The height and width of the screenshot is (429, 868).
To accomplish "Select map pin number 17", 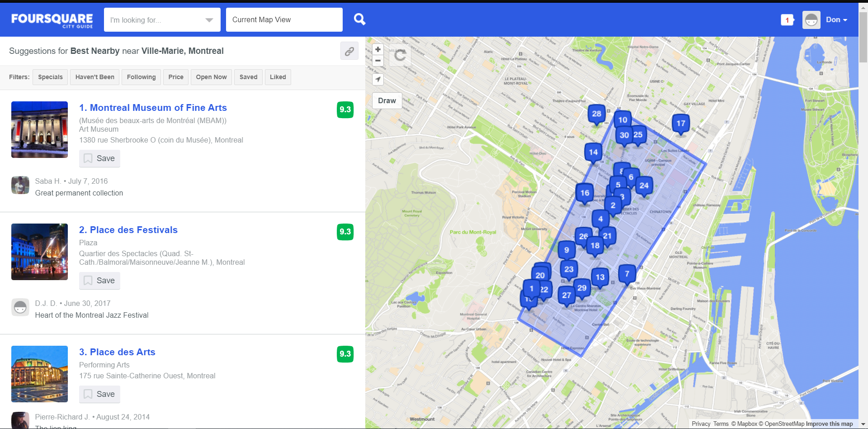I will (x=681, y=124).
